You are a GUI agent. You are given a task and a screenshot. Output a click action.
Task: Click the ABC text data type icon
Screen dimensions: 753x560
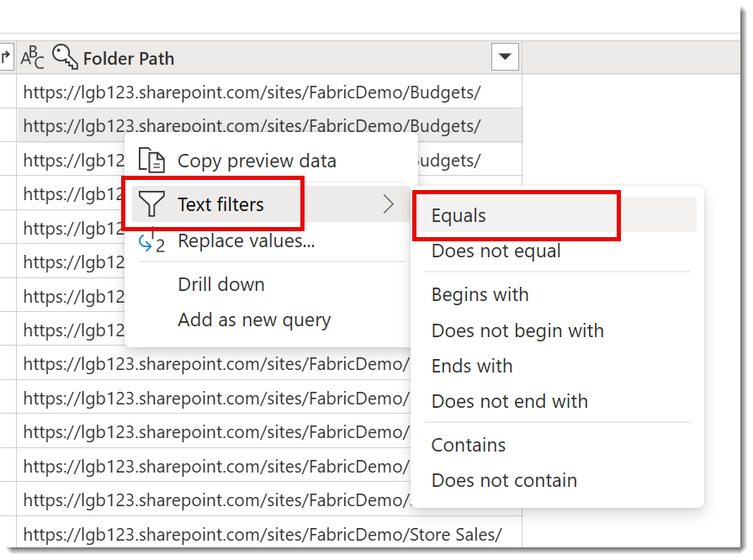click(x=32, y=57)
